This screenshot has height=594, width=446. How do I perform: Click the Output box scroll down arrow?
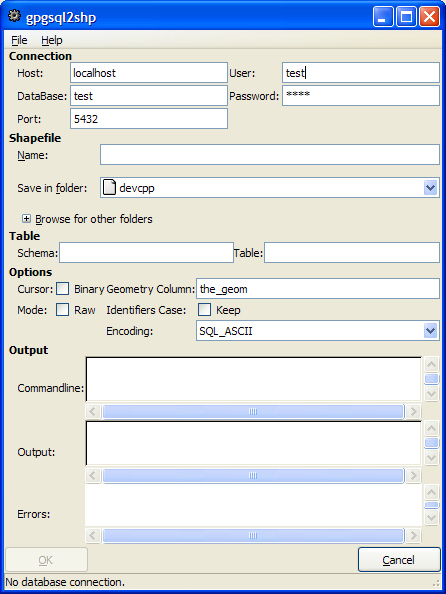coord(431,458)
